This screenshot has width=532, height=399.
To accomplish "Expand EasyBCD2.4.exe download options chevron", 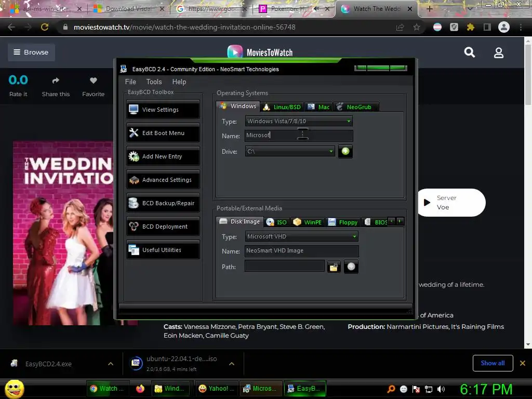I will tap(111, 364).
